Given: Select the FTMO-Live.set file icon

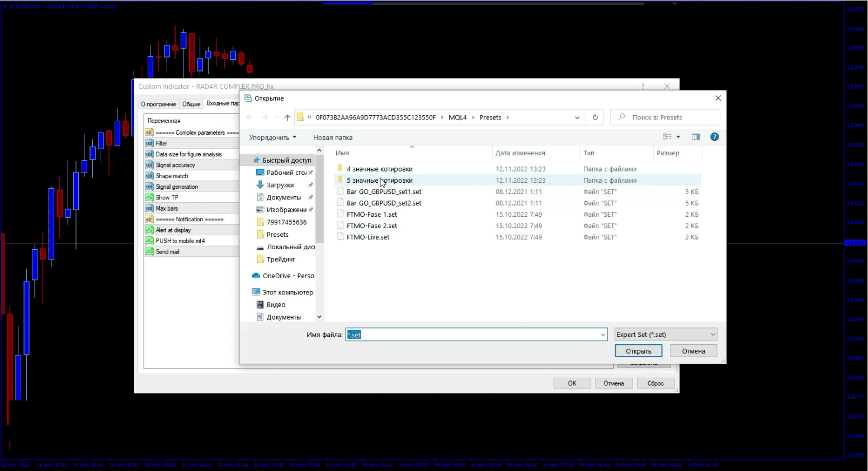Looking at the screenshot, I should [340, 237].
